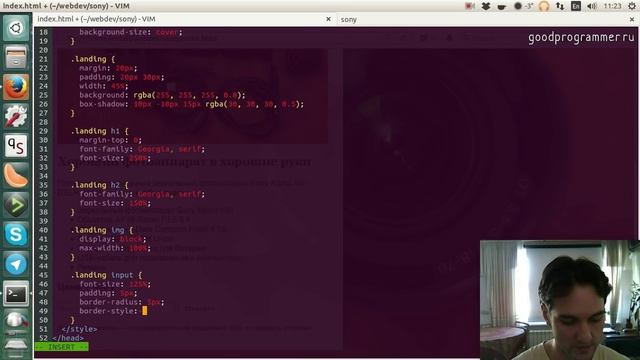Open the Dropbox tray indicator
The width and height of the screenshot is (640, 360).
tap(486, 6)
